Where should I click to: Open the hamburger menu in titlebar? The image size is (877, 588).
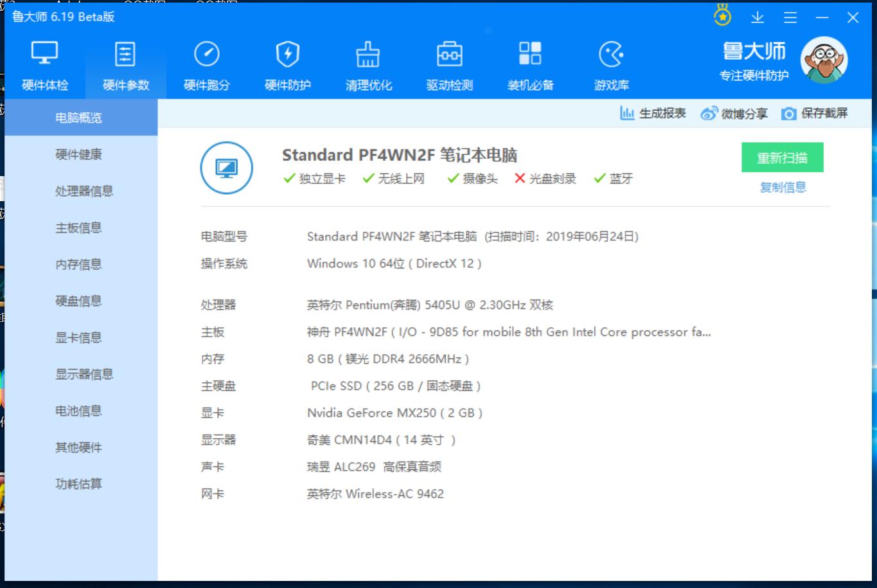[790, 17]
